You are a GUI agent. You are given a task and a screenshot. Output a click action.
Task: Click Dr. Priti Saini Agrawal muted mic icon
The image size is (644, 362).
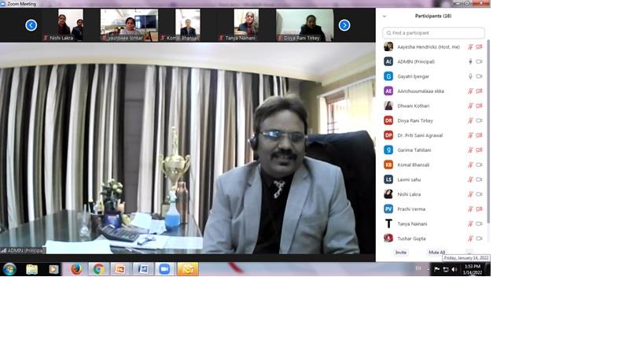tap(470, 135)
